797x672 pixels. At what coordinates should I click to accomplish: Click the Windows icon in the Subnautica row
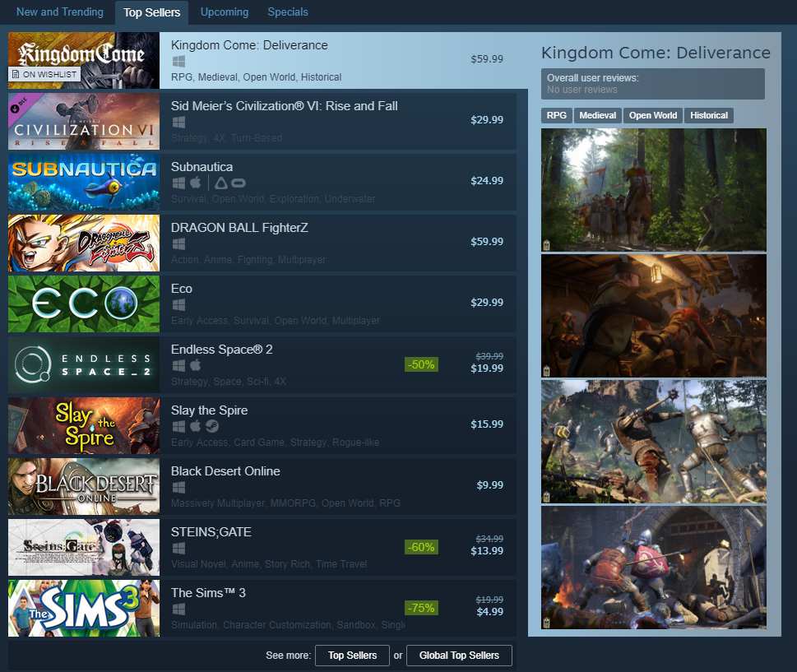tap(178, 183)
